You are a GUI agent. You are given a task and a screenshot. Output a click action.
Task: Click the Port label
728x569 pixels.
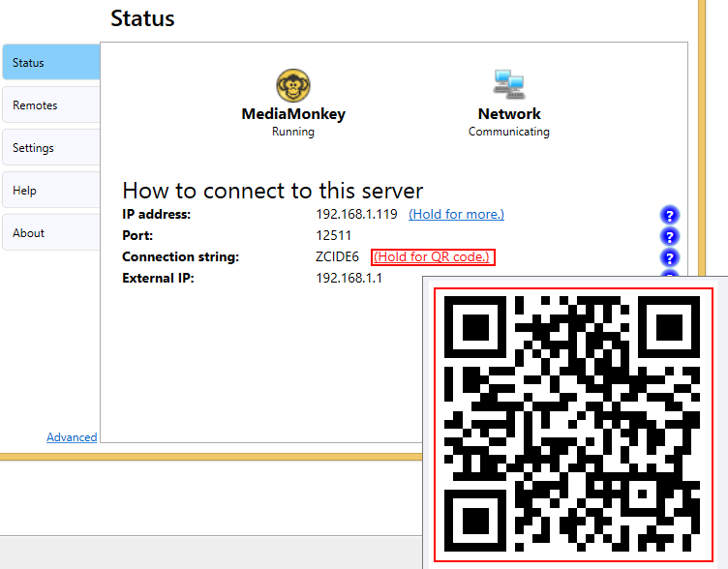137,235
